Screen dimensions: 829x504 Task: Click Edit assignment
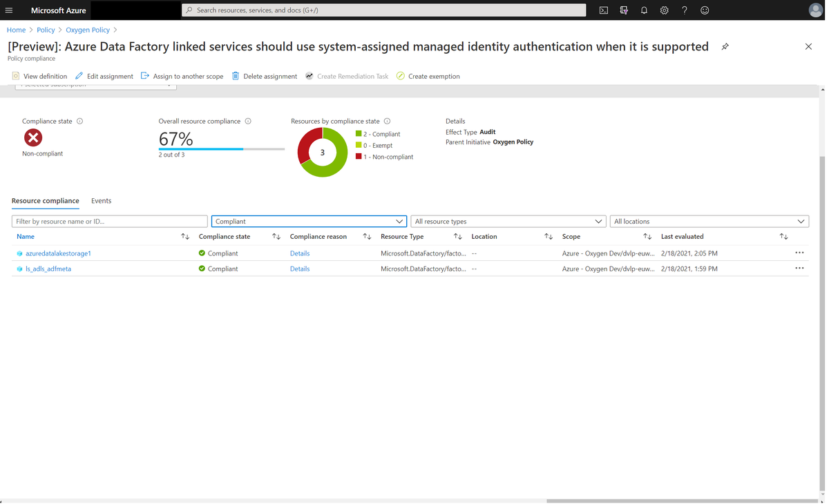pos(104,76)
